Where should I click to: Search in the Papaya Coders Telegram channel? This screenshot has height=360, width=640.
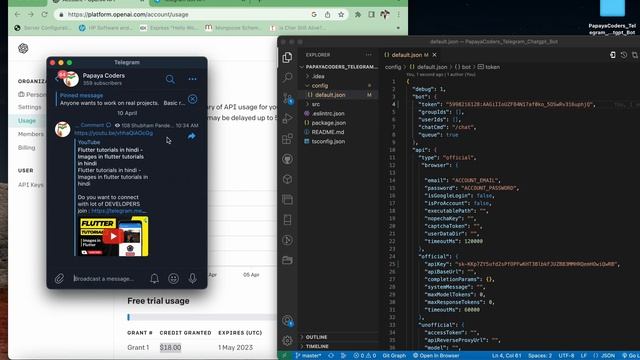point(170,79)
